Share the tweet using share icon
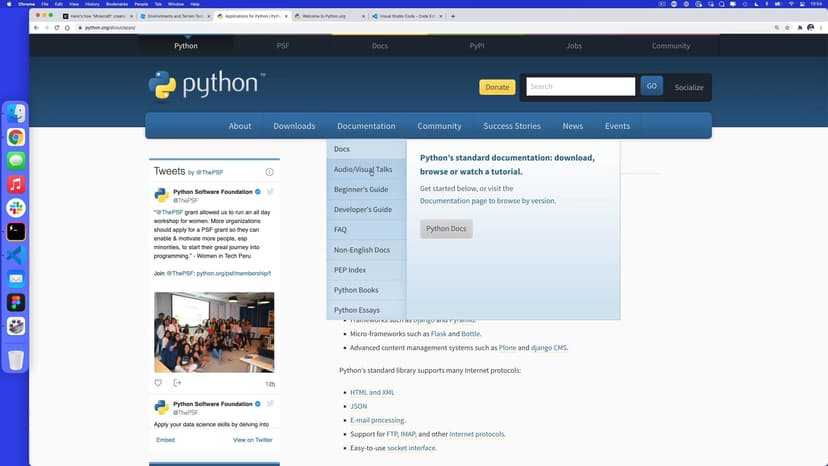The image size is (828, 466). point(177,383)
